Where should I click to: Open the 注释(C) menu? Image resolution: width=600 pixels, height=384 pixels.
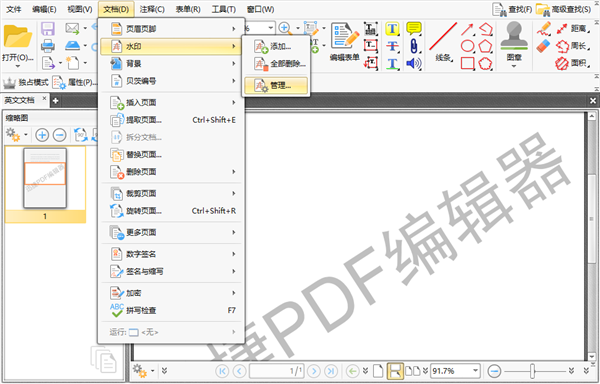152,9
